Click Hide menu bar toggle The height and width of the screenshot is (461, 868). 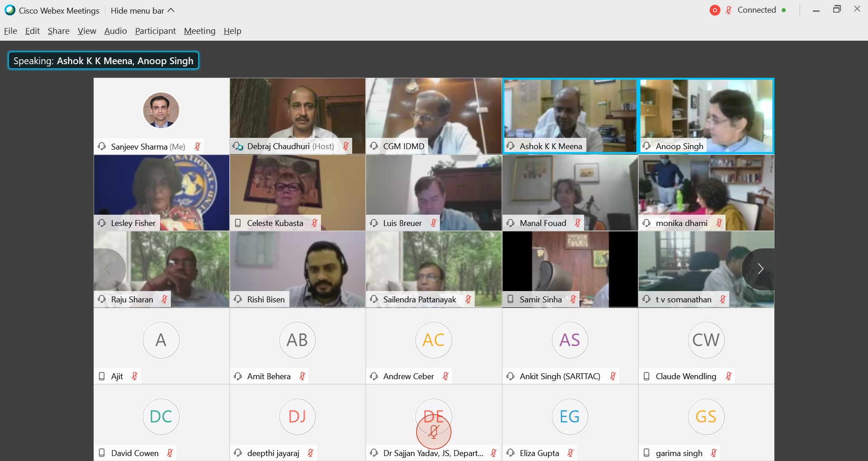(x=142, y=10)
